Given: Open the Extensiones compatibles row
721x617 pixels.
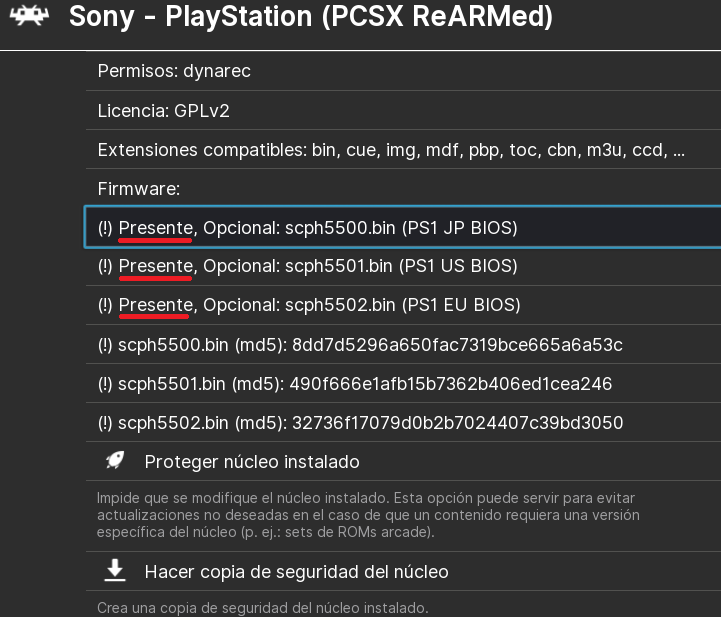Looking at the screenshot, I should point(391,150).
